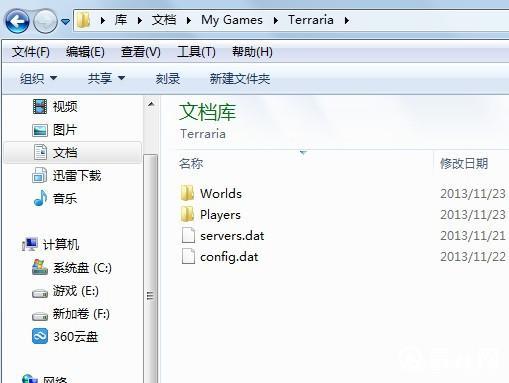The width and height of the screenshot is (509, 383).
Task: Open the 组织 dropdown
Action: [38, 79]
